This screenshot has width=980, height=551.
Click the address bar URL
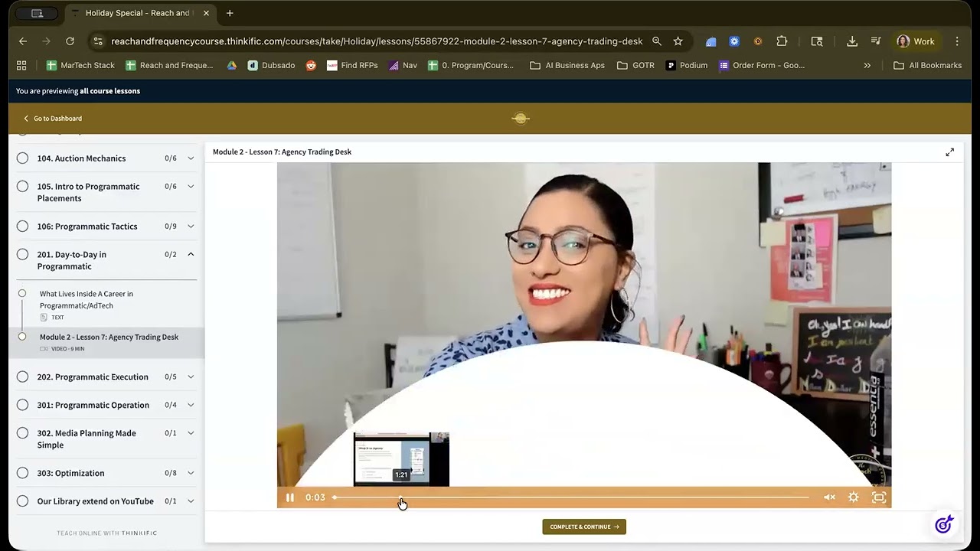(377, 41)
